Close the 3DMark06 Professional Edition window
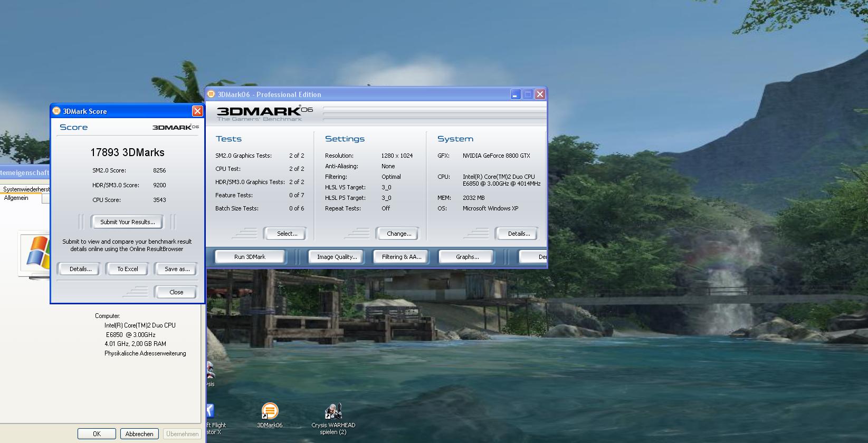 coord(540,94)
